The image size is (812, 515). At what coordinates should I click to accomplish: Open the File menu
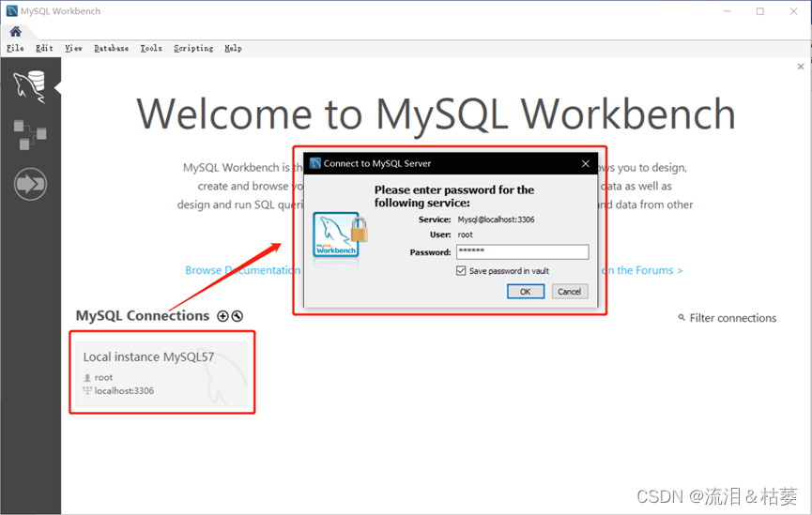coord(15,48)
